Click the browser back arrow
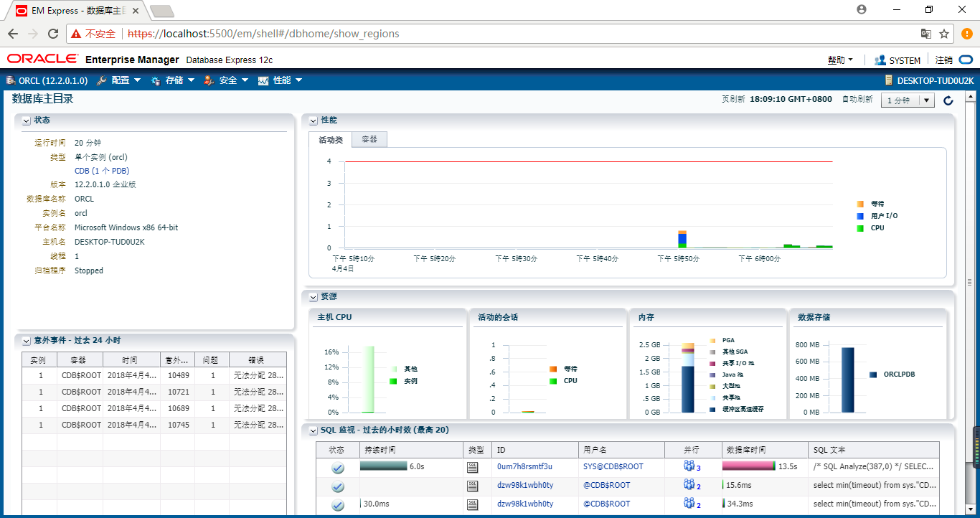 pos(12,34)
